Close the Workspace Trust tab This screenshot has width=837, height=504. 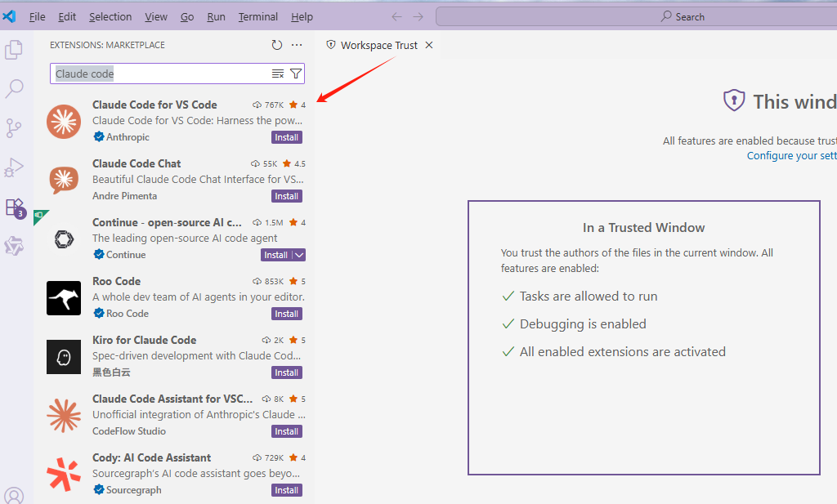tap(428, 45)
